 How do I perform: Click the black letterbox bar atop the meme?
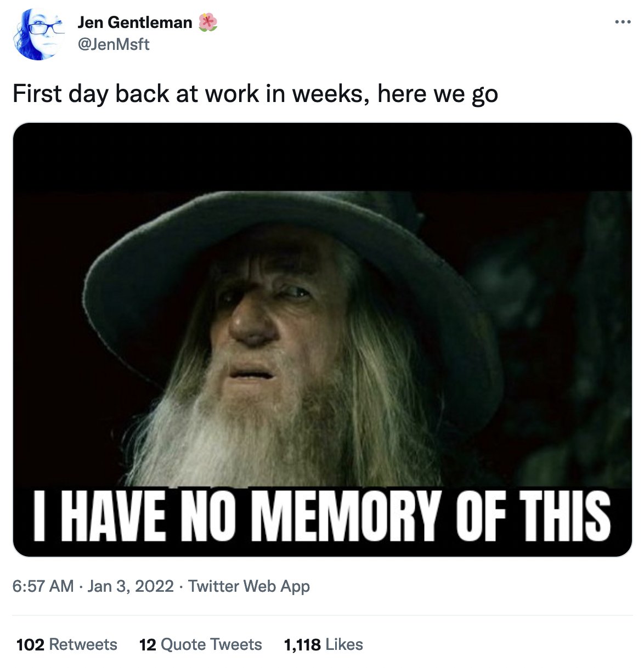click(x=322, y=157)
